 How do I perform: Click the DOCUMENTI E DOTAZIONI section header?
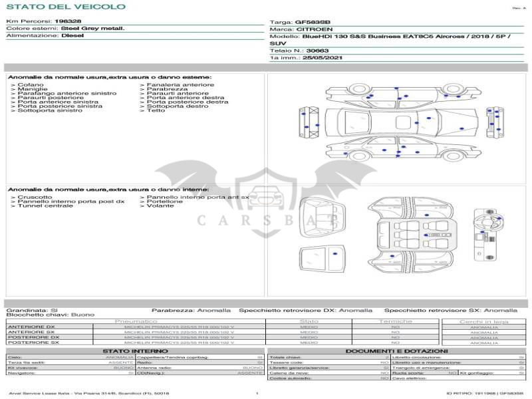coord(396,350)
